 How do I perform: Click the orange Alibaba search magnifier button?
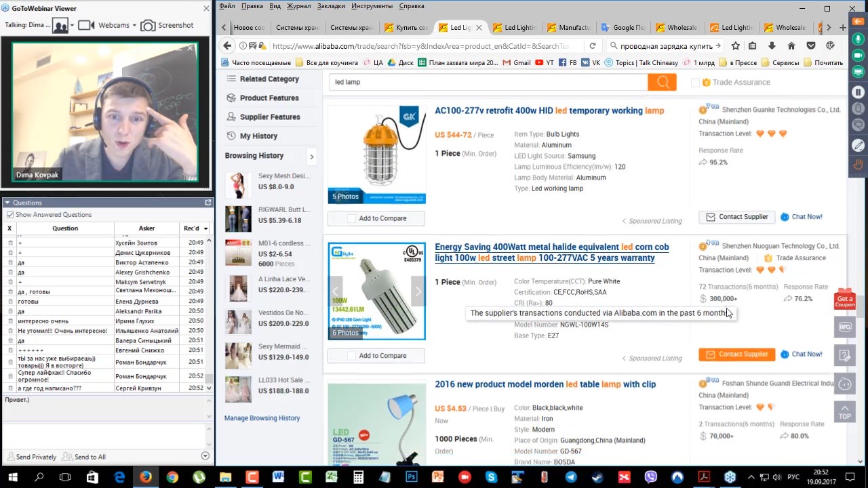click(662, 82)
